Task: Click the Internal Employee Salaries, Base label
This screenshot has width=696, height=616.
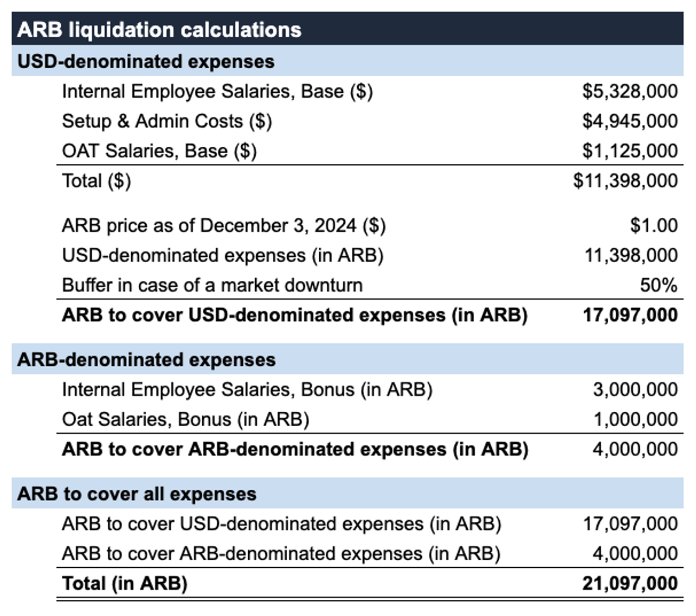Action: click(217, 91)
